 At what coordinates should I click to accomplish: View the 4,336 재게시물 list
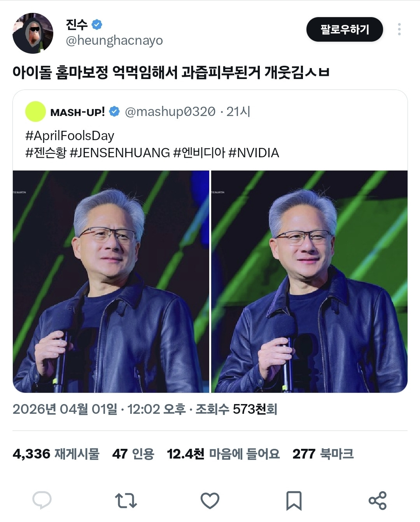pos(56,454)
